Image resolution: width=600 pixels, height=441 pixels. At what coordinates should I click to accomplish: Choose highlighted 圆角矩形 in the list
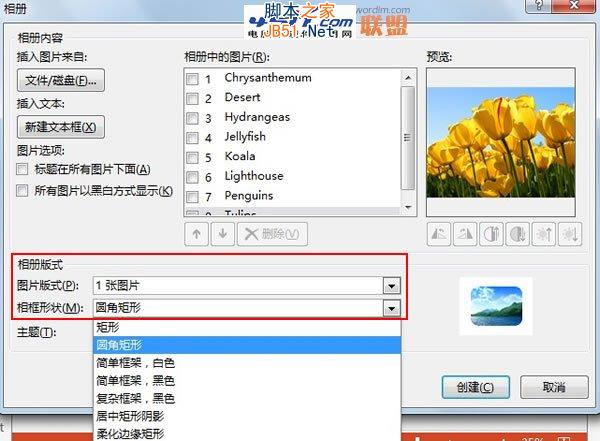tap(247, 345)
